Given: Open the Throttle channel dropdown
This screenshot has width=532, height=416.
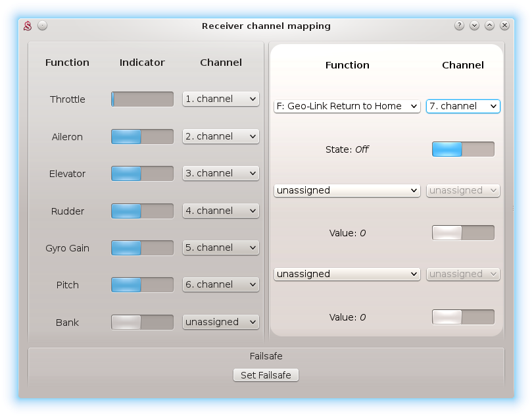Looking at the screenshot, I should click(221, 99).
